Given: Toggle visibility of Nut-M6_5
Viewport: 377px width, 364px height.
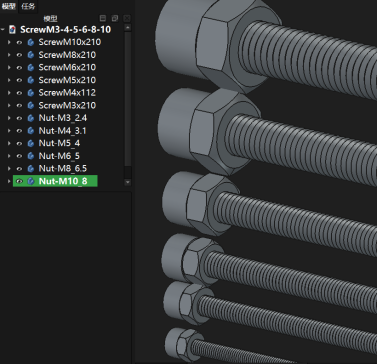Looking at the screenshot, I should click(x=19, y=156).
